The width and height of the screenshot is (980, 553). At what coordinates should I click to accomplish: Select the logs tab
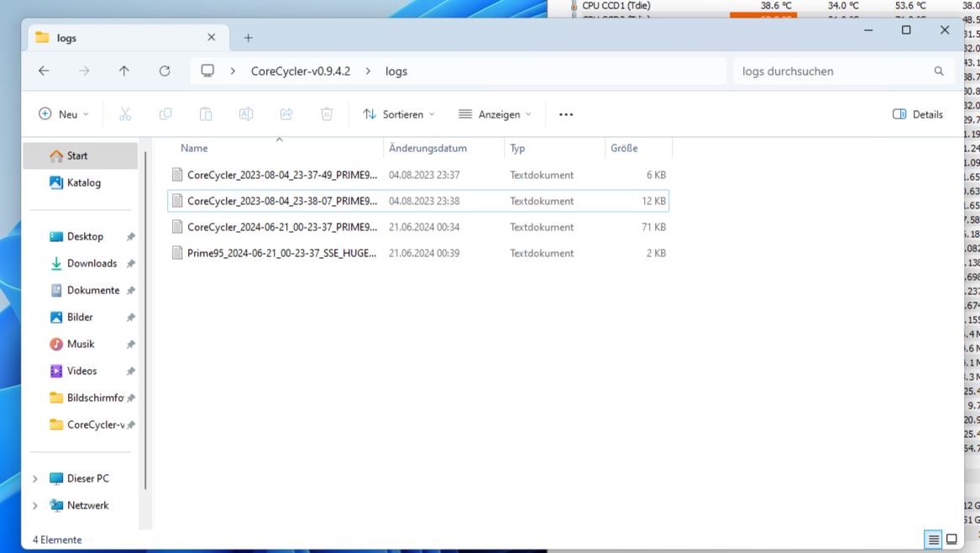click(128, 38)
